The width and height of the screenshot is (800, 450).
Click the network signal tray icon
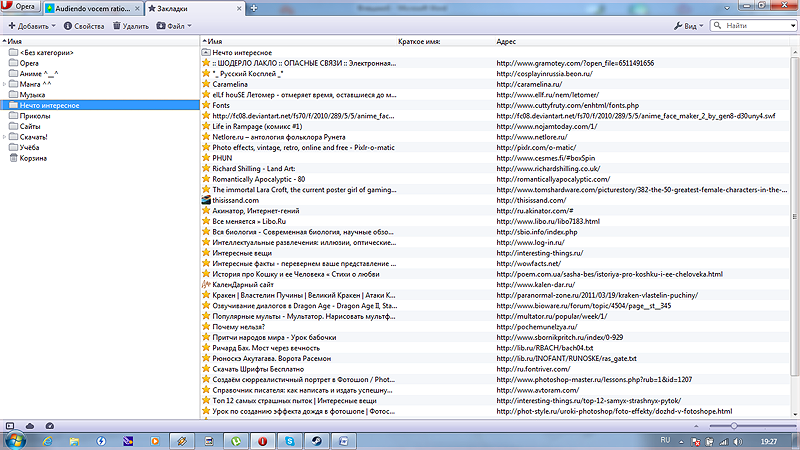point(723,442)
